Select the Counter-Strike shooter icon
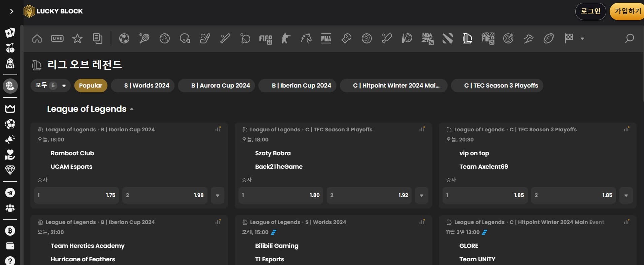This screenshot has height=265, width=644. (286, 38)
